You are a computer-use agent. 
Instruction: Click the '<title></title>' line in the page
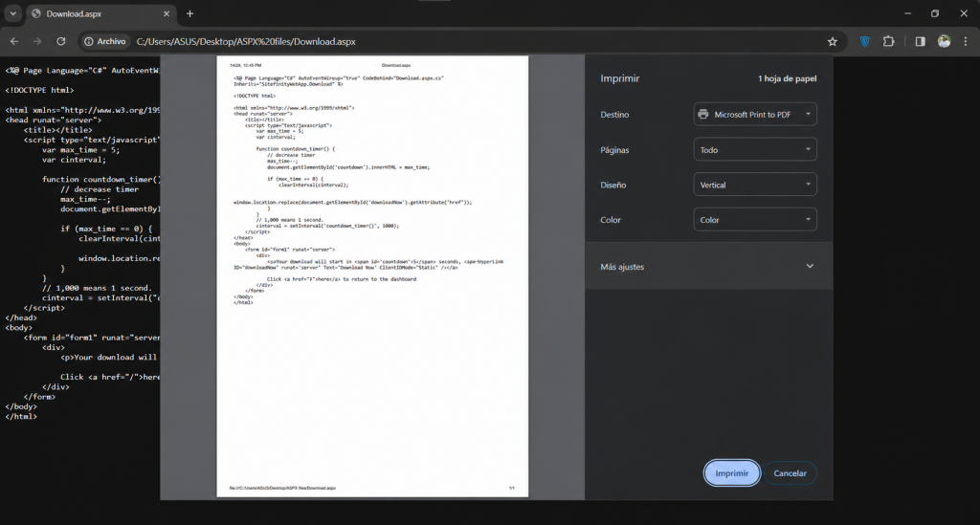(x=57, y=130)
